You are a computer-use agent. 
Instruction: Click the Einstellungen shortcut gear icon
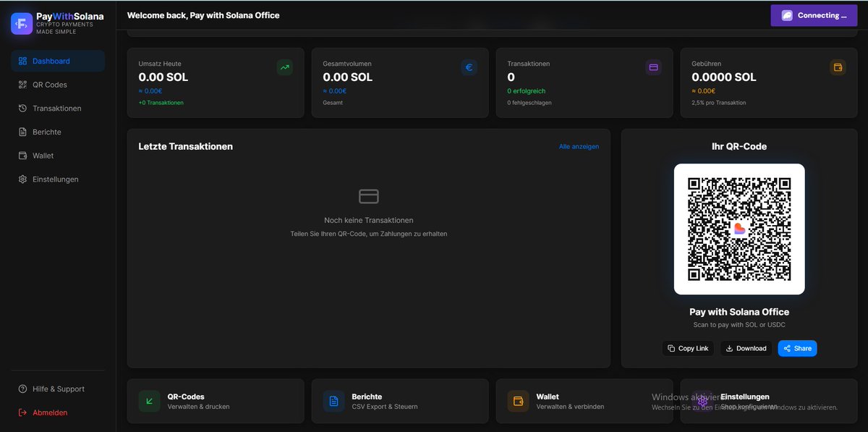coord(702,401)
